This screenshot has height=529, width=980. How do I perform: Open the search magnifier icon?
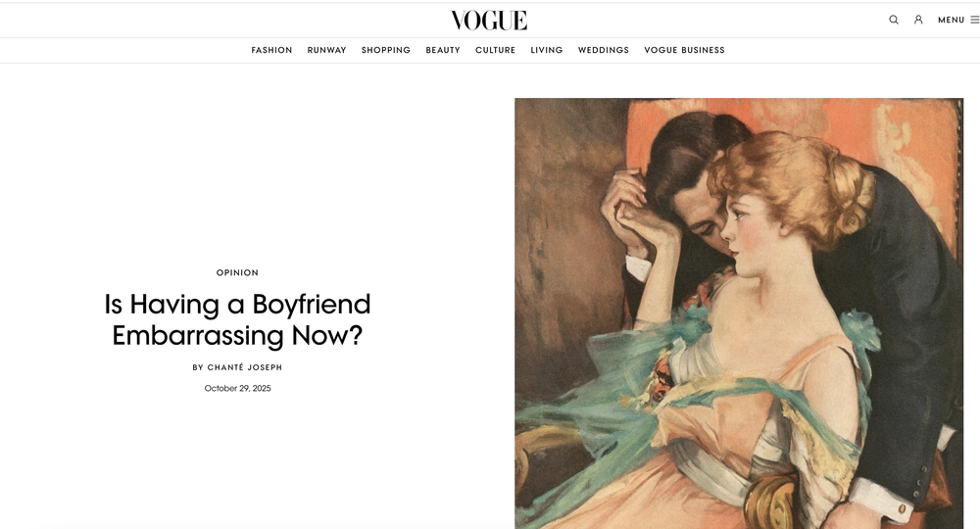coord(894,20)
